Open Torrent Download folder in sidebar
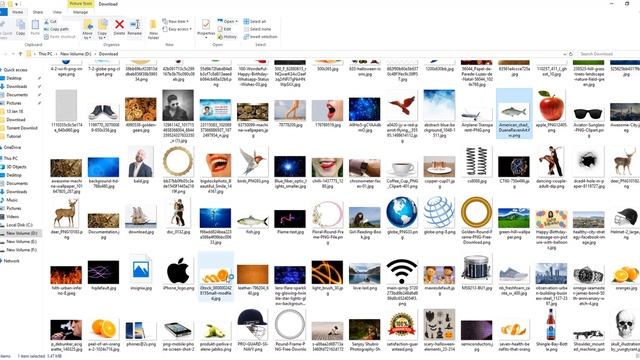This screenshot has width=640, height=360. [22, 128]
